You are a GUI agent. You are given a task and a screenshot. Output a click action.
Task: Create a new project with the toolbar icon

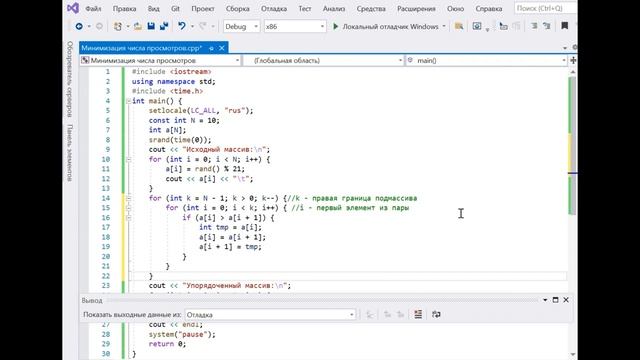(x=118, y=26)
